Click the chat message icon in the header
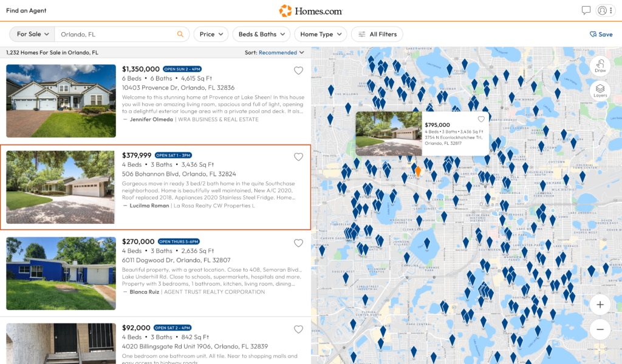The height and width of the screenshot is (364, 622). tap(586, 10)
